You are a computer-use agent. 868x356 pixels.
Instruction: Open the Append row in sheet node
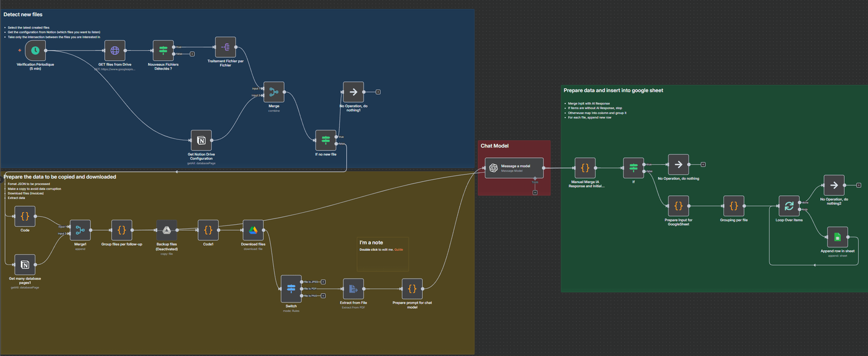(837, 237)
